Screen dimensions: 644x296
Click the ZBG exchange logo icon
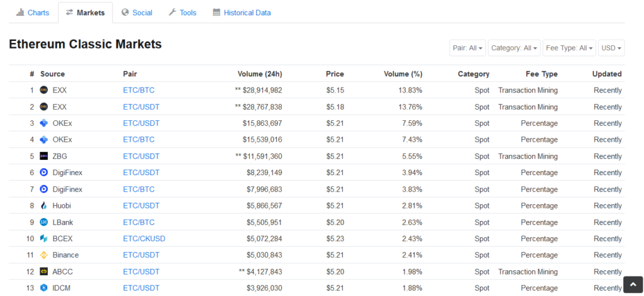click(44, 156)
